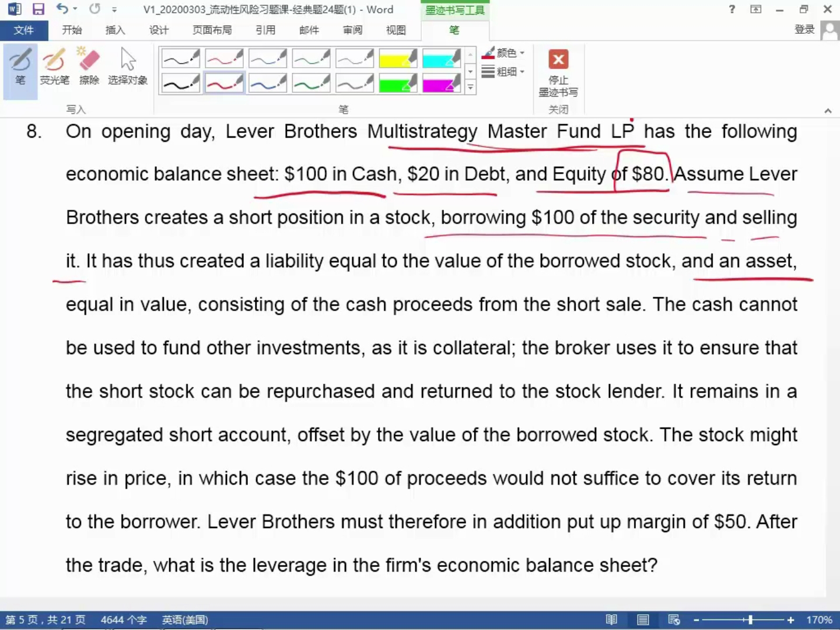
Task: Adjust the zoom slider handle
Action: click(750, 620)
